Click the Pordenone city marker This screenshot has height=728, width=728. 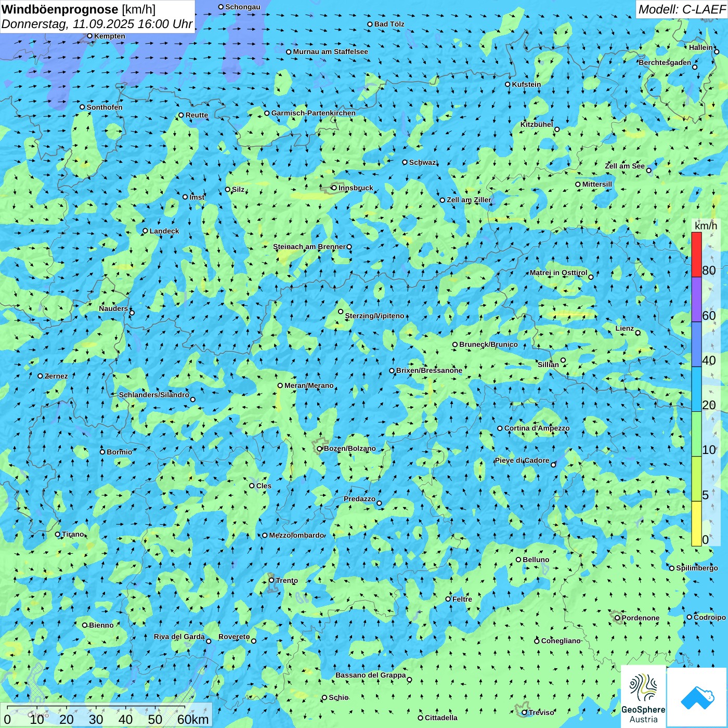point(617,618)
